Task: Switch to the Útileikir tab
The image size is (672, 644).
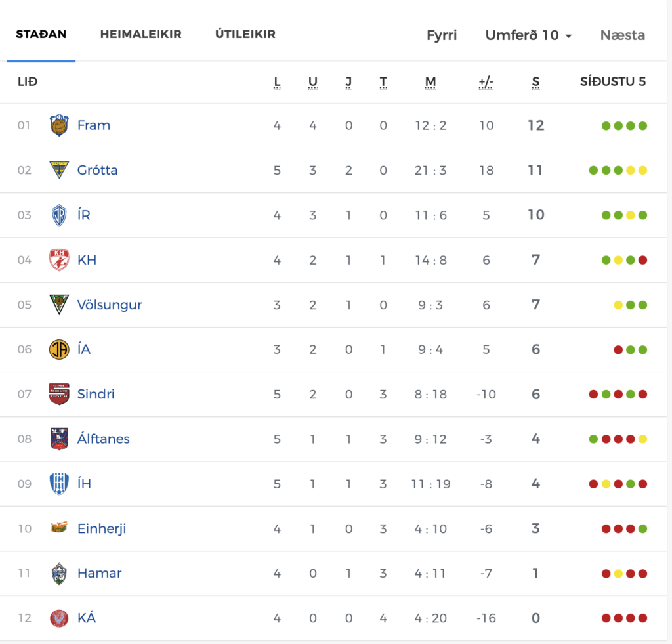Action: tap(245, 34)
